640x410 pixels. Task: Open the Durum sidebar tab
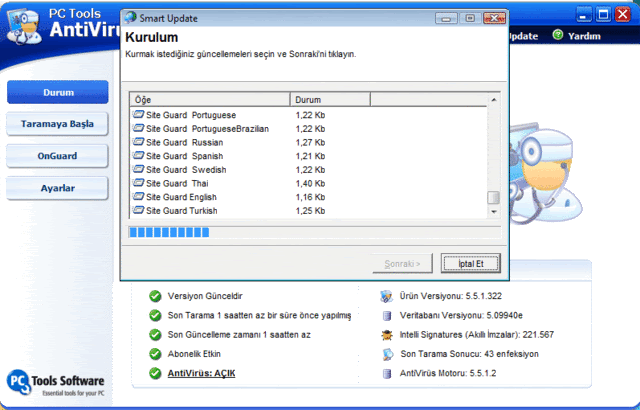pyautogui.click(x=58, y=92)
